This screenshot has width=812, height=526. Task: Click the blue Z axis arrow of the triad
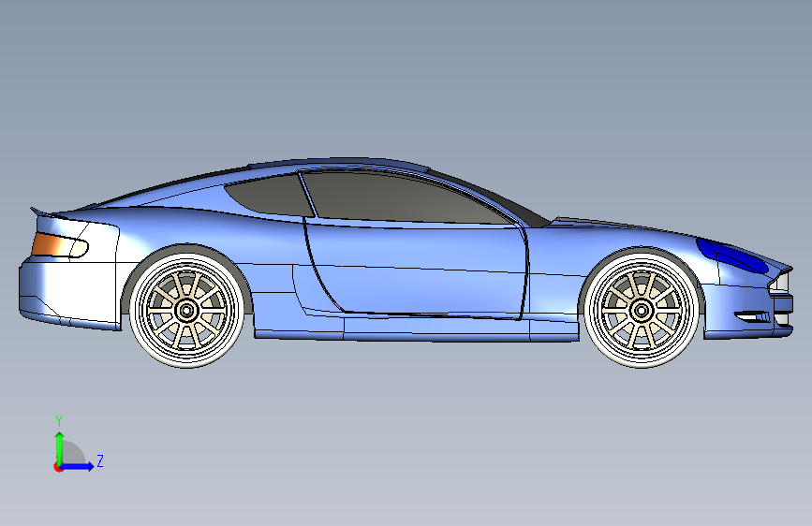tap(78, 466)
